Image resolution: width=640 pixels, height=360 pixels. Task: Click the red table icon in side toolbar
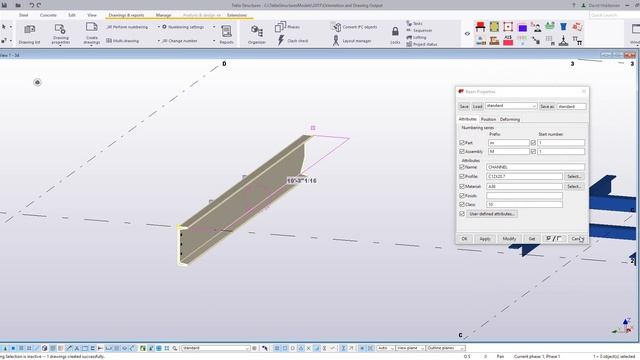click(480, 27)
